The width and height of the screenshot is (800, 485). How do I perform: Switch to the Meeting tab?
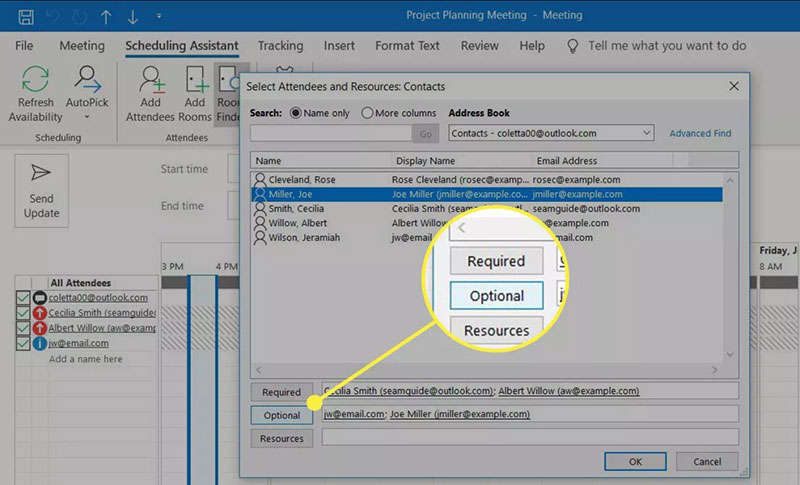[x=82, y=46]
